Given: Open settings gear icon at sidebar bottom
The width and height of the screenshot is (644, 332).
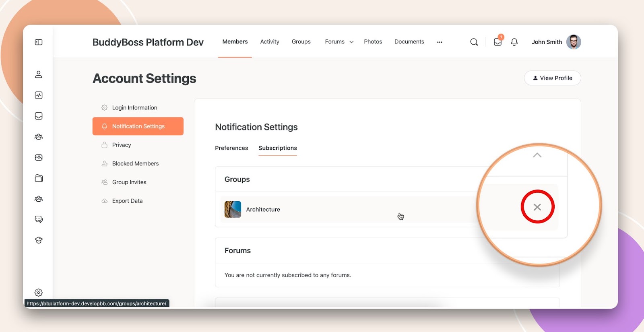Looking at the screenshot, I should coord(39,293).
